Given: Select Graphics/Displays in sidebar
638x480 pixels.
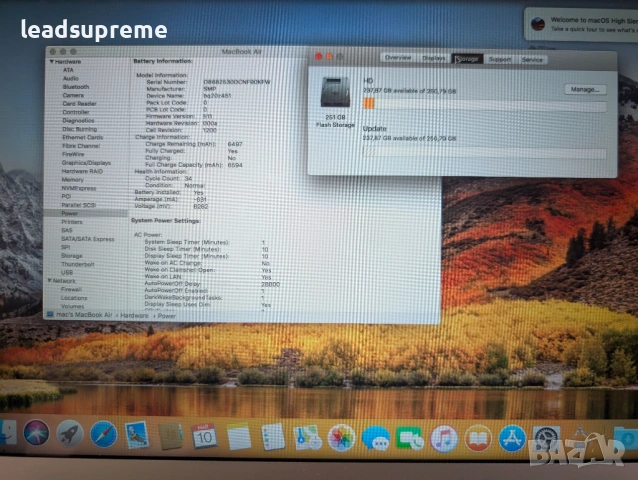Looking at the screenshot, I should (x=86, y=163).
